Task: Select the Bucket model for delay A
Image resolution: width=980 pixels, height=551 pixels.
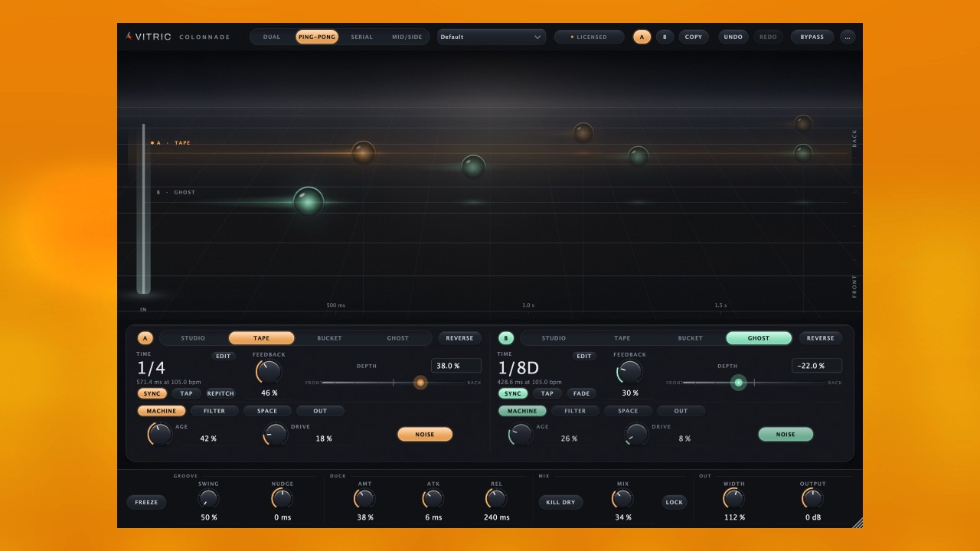Action: 329,338
